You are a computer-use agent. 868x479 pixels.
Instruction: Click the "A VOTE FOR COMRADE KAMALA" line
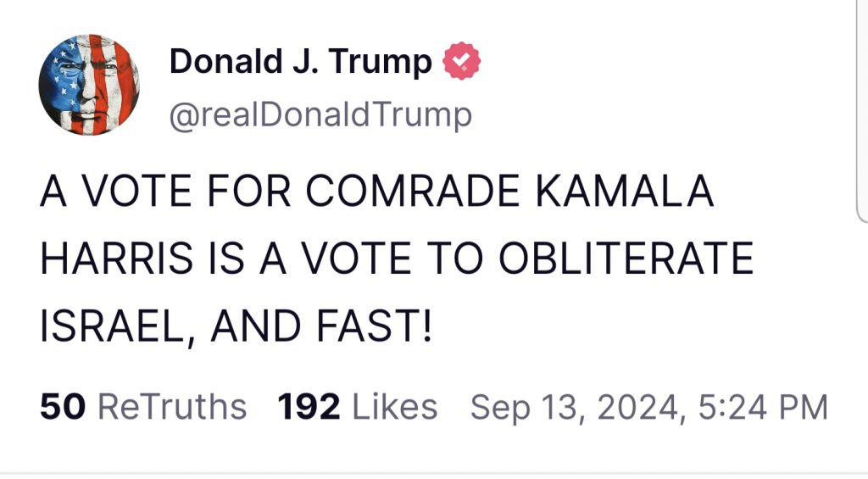pos(377,191)
